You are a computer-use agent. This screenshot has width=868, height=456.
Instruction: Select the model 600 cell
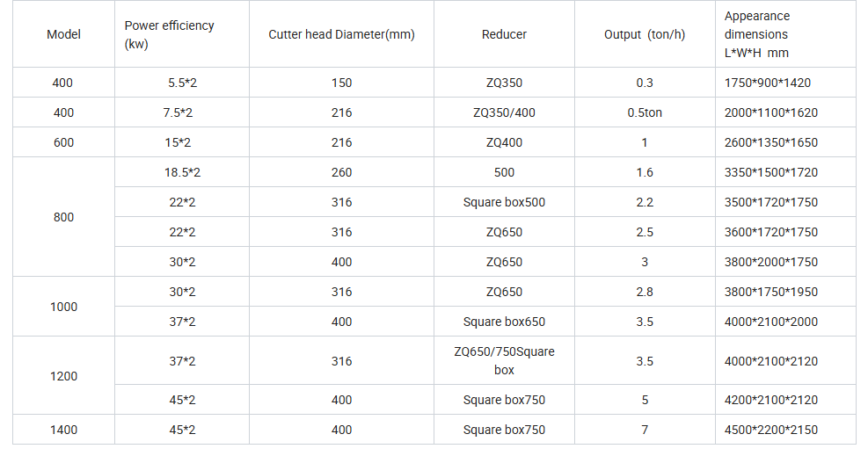click(63, 142)
